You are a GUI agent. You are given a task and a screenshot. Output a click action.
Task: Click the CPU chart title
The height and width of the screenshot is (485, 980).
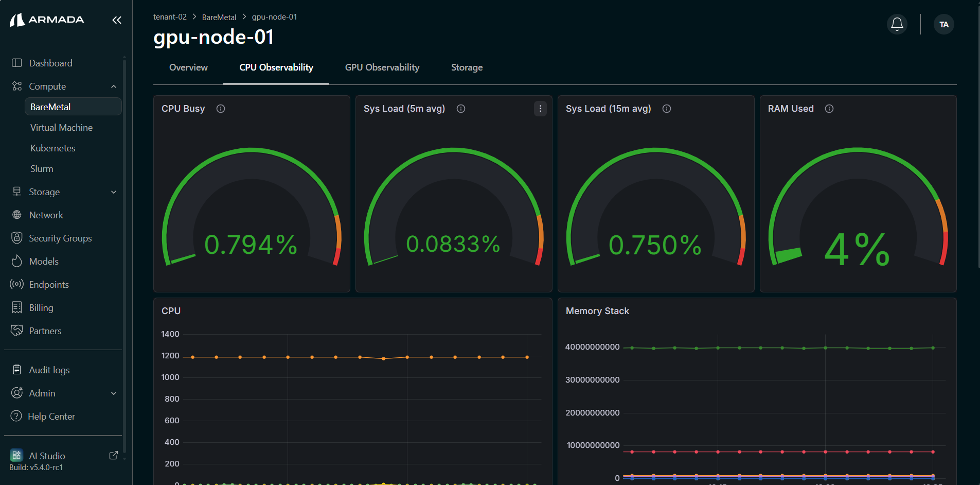[x=171, y=310]
